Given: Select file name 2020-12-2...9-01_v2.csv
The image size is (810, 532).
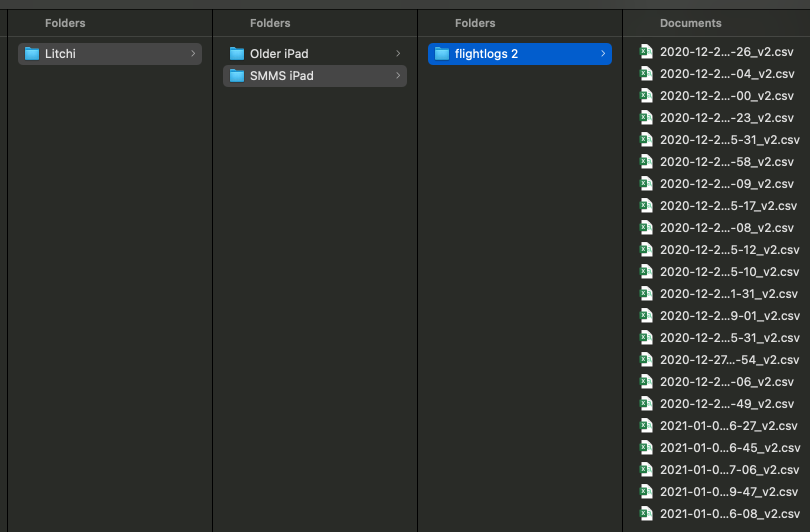Looking at the screenshot, I should pos(729,316).
